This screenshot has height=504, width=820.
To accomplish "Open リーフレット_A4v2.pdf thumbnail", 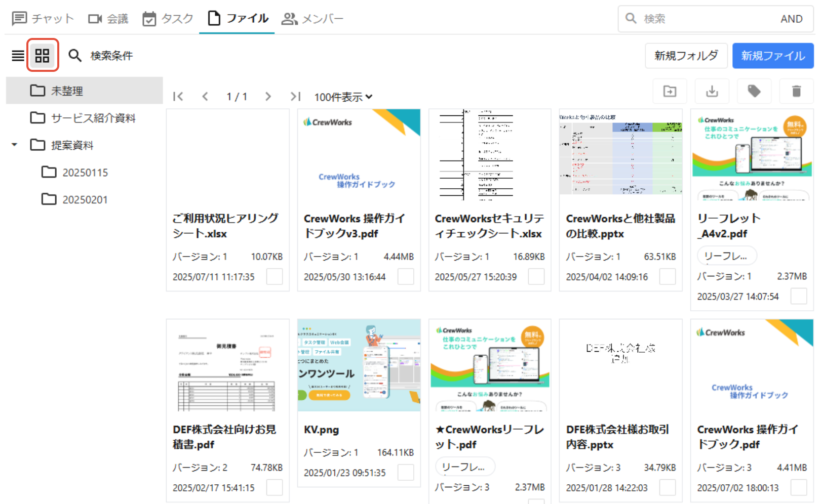I will [752, 155].
